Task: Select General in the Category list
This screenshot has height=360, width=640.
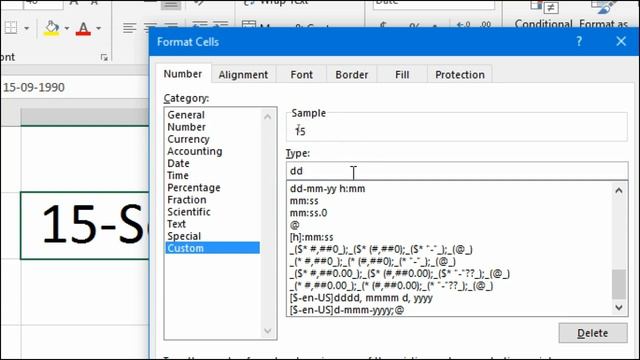Action: 213,115
